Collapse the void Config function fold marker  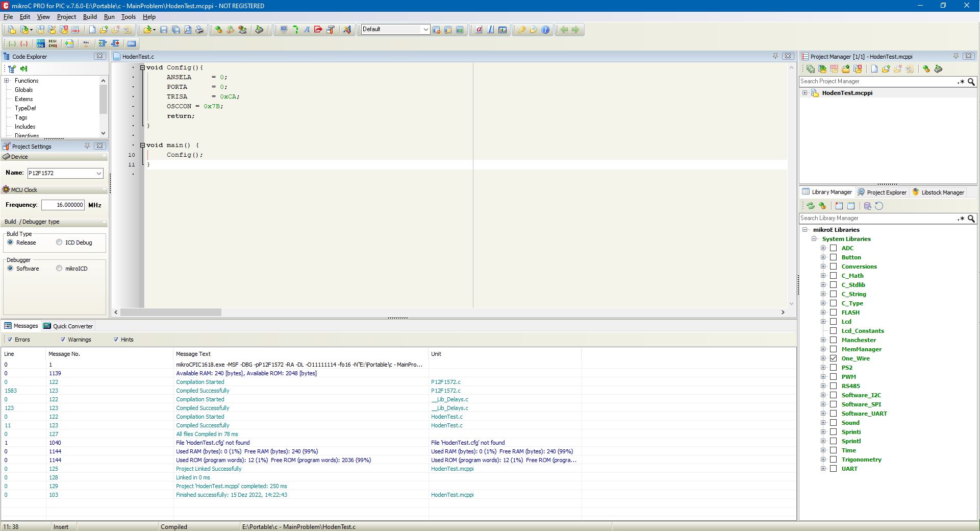142,67
